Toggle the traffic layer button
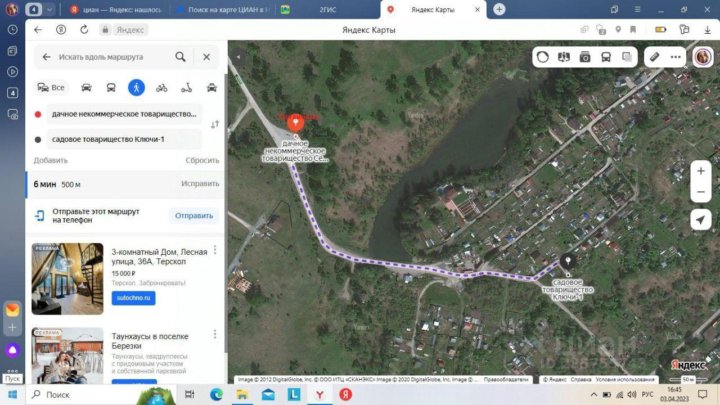 click(x=542, y=57)
